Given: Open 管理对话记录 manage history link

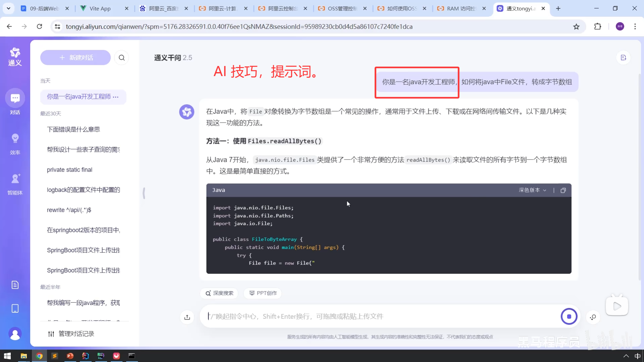Looking at the screenshot, I should tap(71, 334).
